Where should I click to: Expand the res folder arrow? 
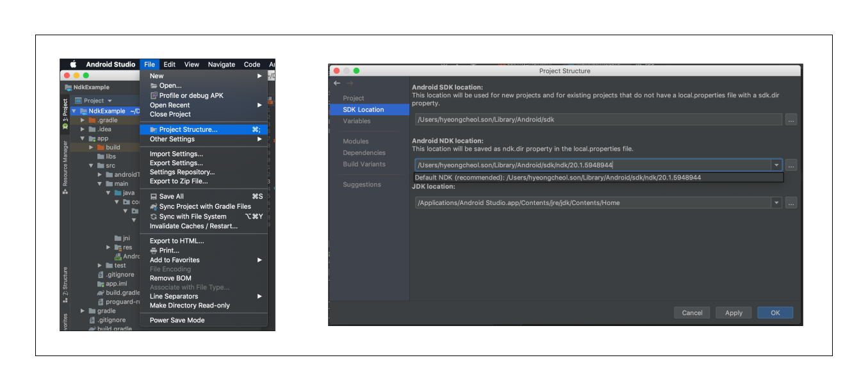109,247
